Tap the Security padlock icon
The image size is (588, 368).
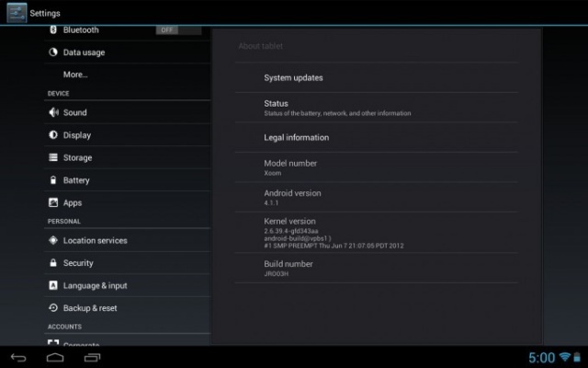point(53,263)
